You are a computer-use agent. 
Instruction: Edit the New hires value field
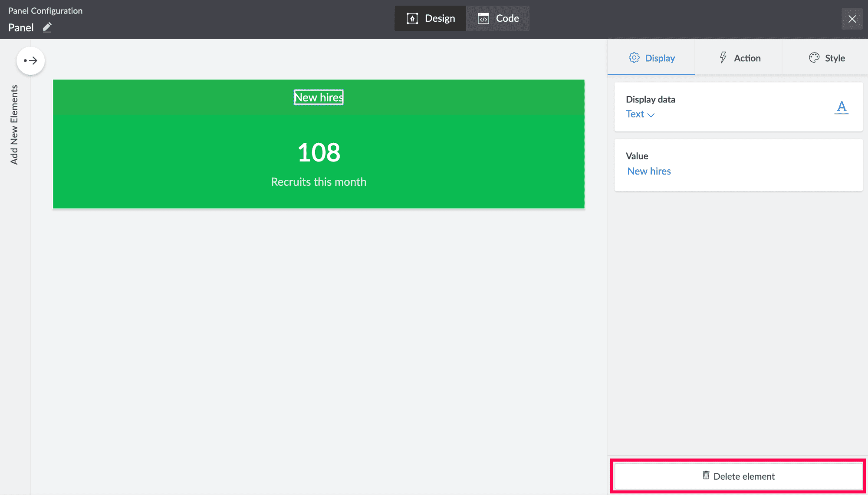click(649, 171)
